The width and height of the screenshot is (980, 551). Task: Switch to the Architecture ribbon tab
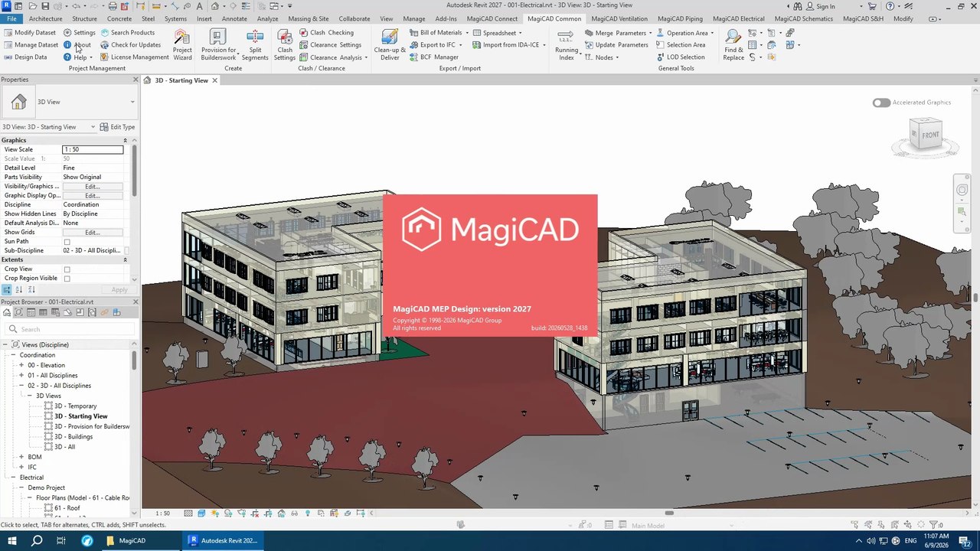point(46,18)
